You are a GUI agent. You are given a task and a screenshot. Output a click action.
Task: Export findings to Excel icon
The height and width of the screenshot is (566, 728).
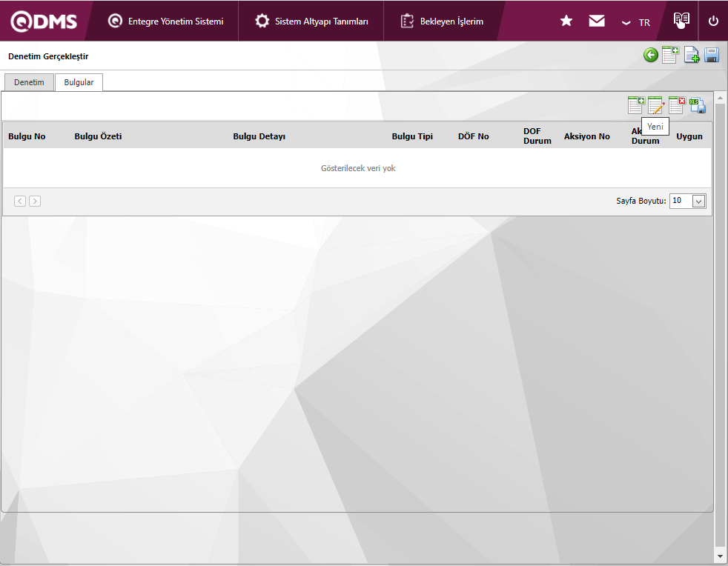pos(698,105)
